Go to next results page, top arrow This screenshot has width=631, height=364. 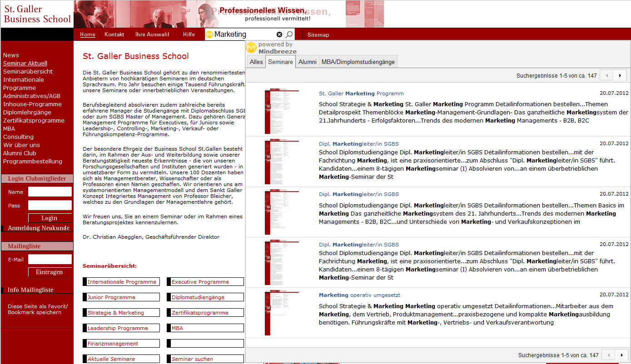click(x=620, y=75)
